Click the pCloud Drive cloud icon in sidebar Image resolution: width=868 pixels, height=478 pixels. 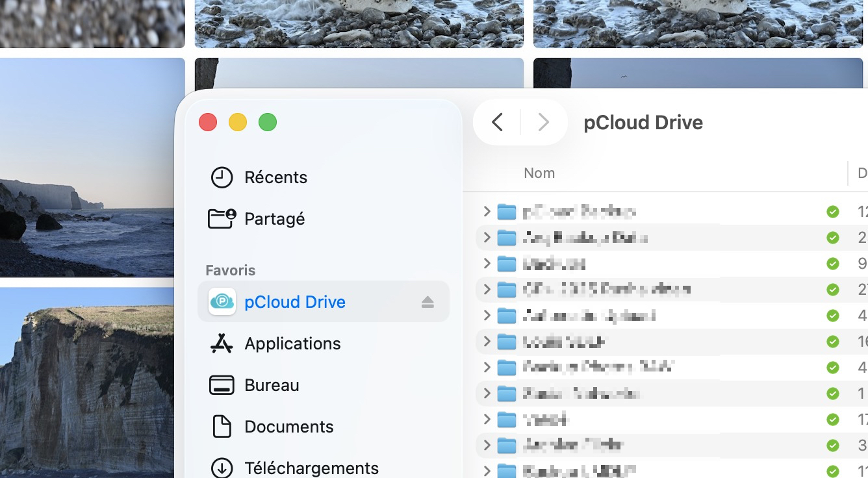point(222,301)
